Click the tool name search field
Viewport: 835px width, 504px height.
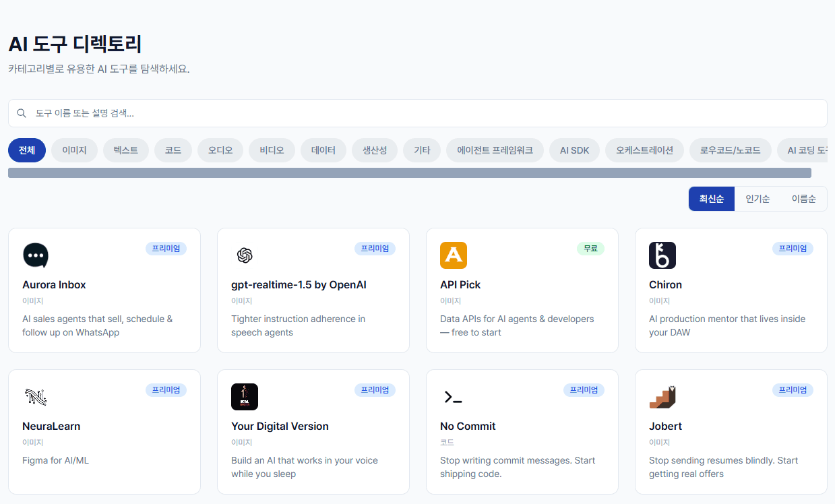point(418,113)
